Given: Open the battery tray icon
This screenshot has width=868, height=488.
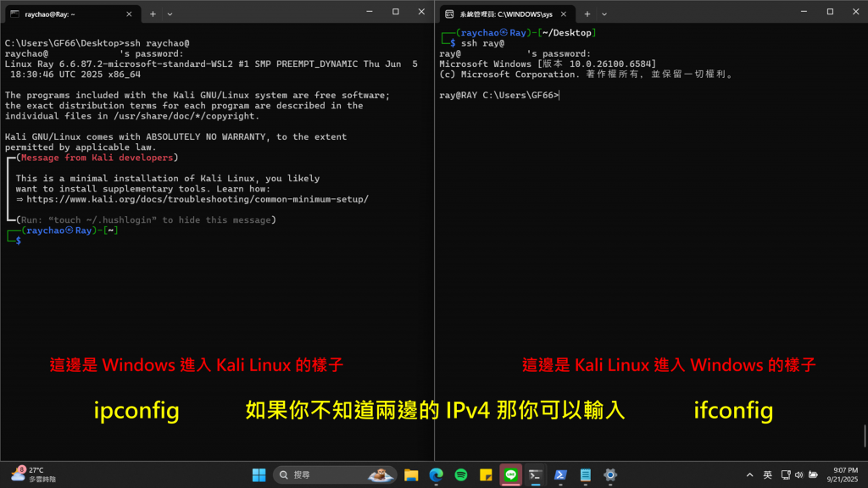Looking at the screenshot, I should [813, 474].
